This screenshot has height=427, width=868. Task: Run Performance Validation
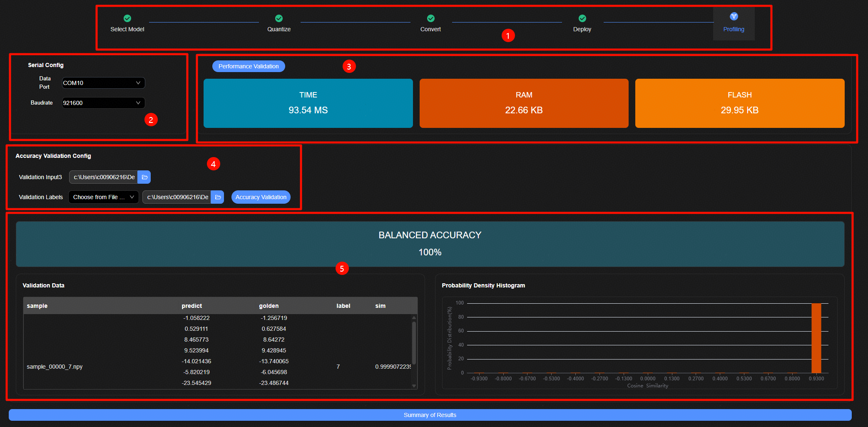click(249, 66)
